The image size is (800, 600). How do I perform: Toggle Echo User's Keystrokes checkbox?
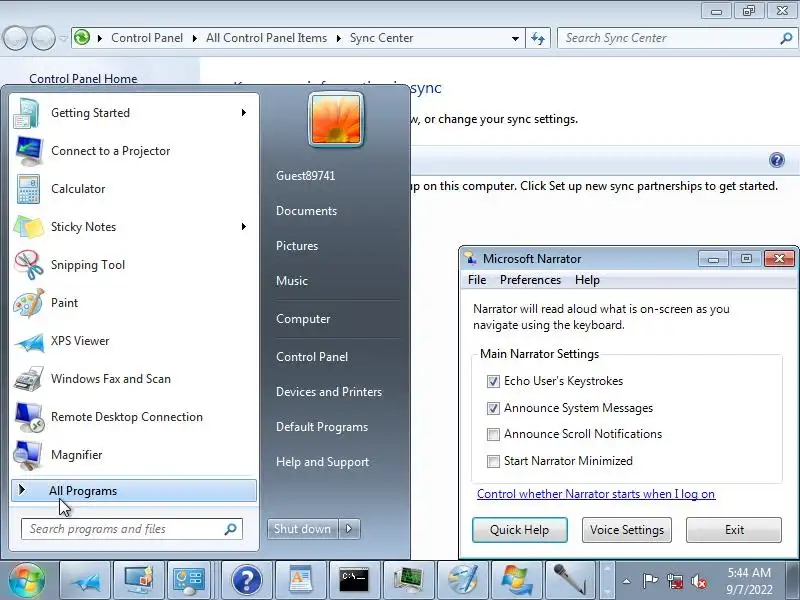[x=493, y=381]
